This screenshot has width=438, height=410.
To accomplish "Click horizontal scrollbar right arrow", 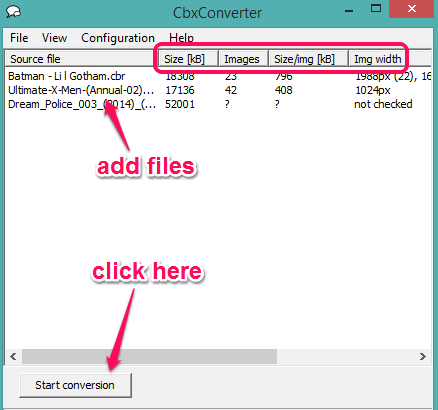I will click(x=423, y=357).
